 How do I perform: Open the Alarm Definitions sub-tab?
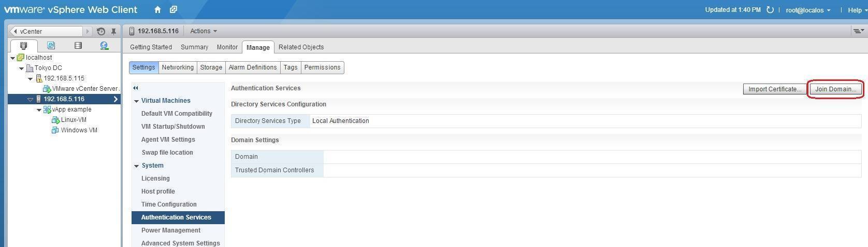tap(253, 67)
